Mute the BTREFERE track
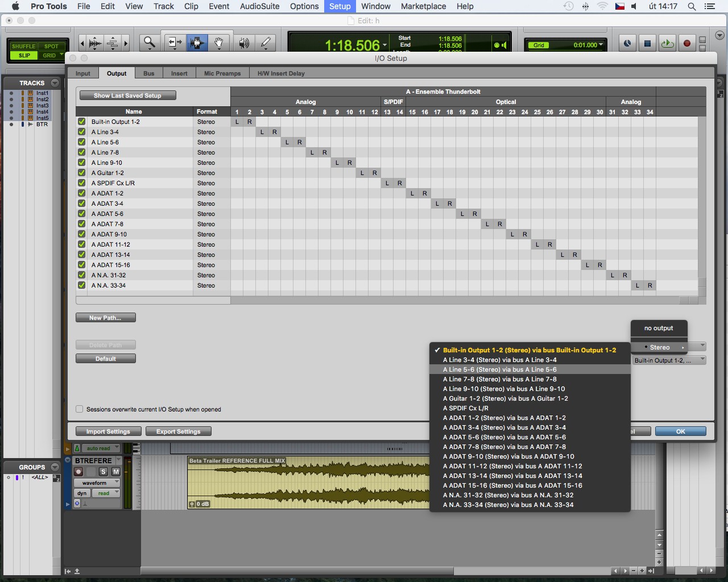 [x=116, y=472]
